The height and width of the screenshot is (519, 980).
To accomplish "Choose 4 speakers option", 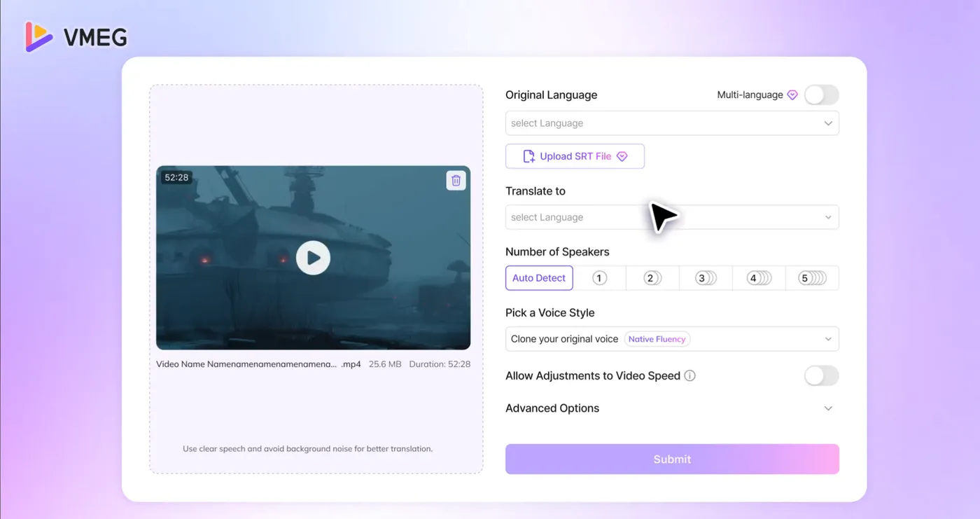I will pyautogui.click(x=759, y=278).
